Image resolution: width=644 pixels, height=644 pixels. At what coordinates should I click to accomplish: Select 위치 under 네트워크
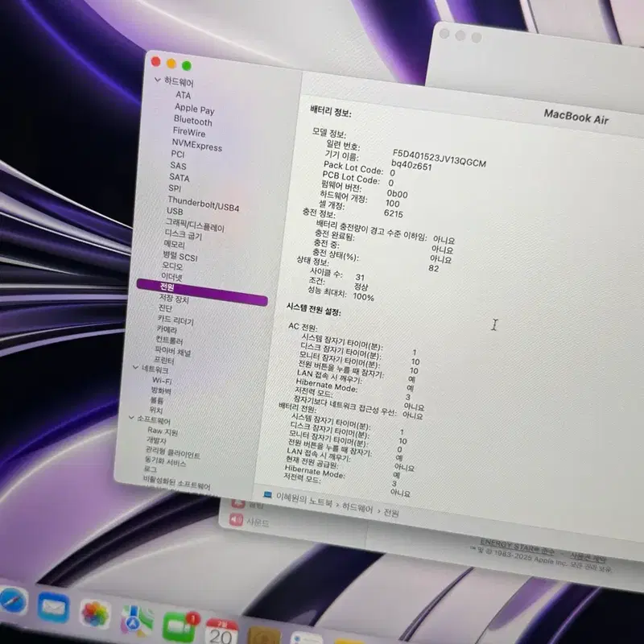click(155, 410)
